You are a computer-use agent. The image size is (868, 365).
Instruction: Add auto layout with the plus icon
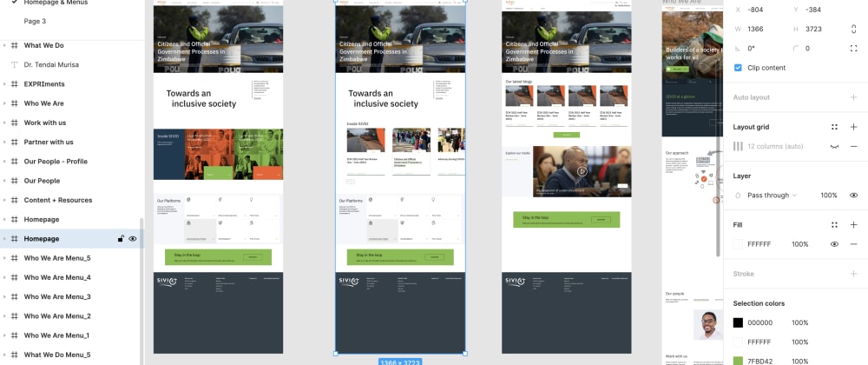(853, 97)
